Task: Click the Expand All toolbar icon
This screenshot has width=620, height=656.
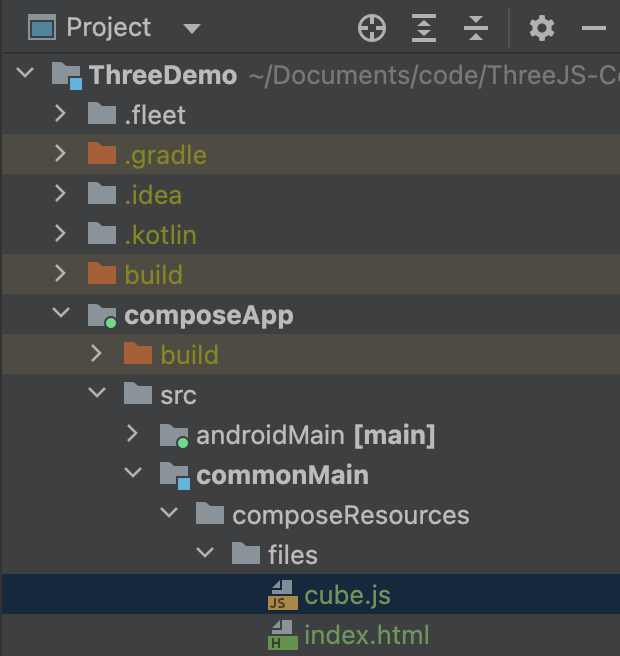Action: pyautogui.click(x=425, y=28)
